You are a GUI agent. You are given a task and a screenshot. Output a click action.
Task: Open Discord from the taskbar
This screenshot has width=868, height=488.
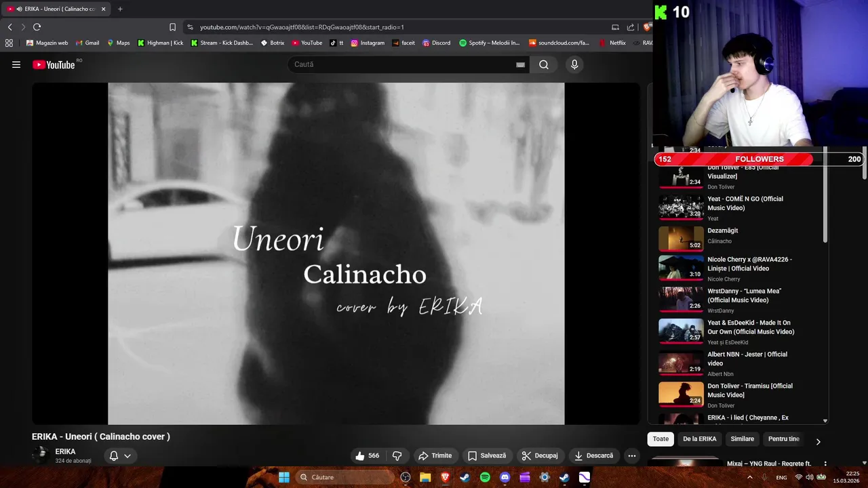point(505,477)
